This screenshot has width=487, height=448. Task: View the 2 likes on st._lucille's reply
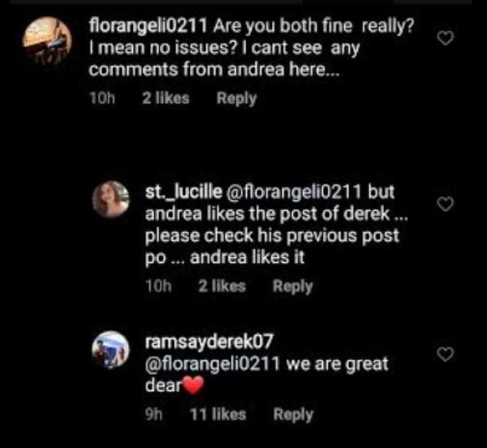(222, 286)
